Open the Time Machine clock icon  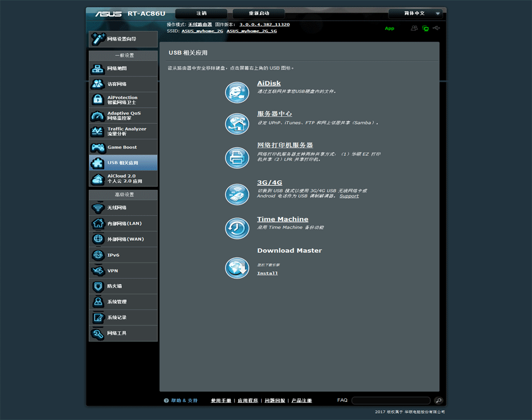click(237, 228)
